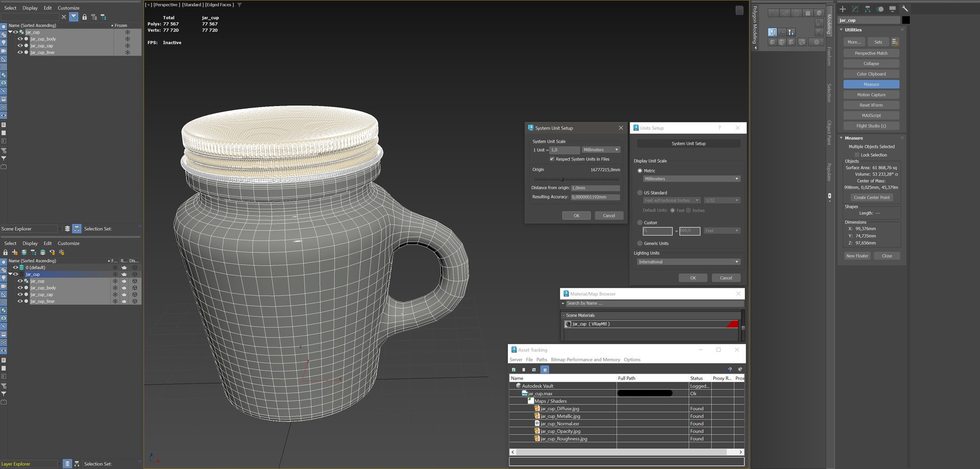
Task: Click the Hide/Unhide All Layers eye icon
Action: pyautogui.click(x=52, y=252)
